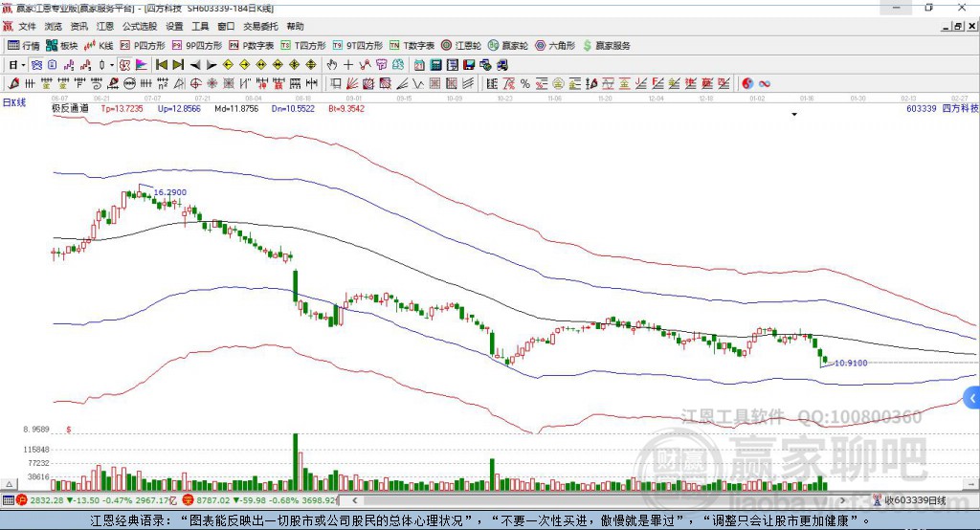
Task: Open the T四方形 tool
Action: [x=303, y=46]
